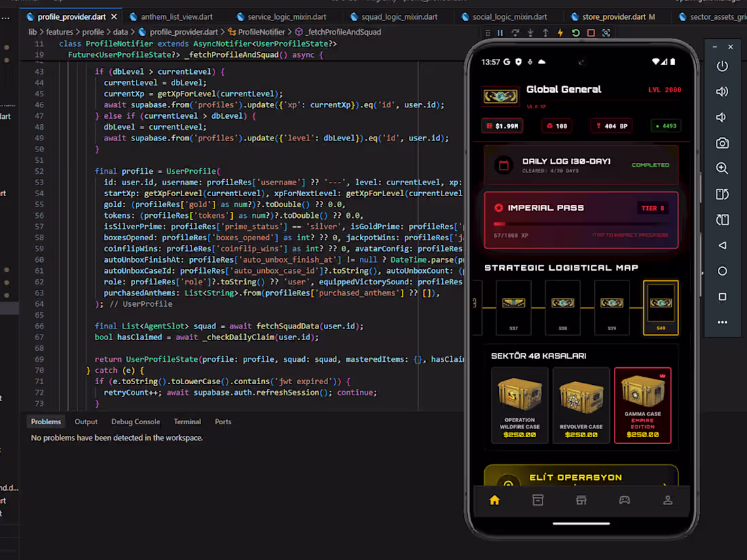Click the emulator Overview square button
Screen dimensions: 747x560
click(x=723, y=297)
